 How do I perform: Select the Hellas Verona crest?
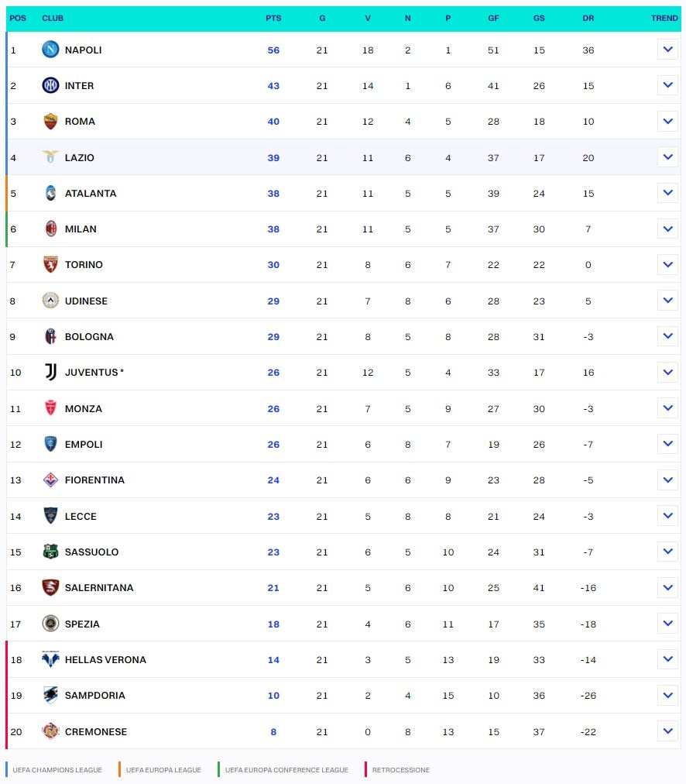click(50, 659)
